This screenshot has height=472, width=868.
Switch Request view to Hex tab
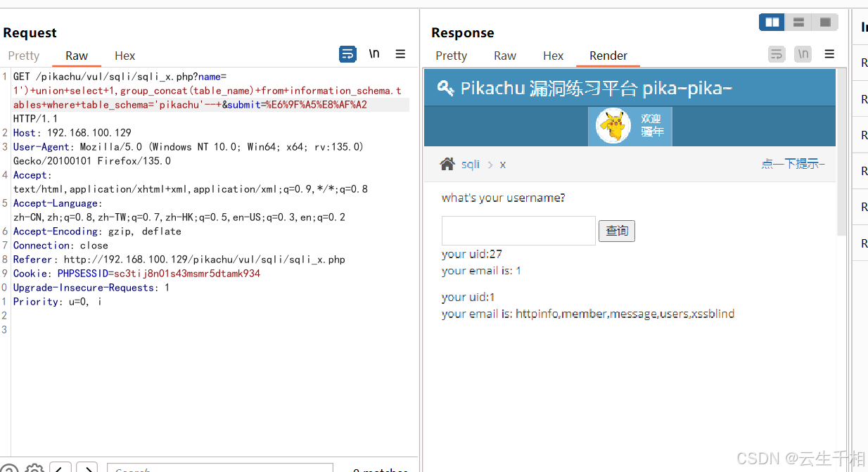point(125,56)
